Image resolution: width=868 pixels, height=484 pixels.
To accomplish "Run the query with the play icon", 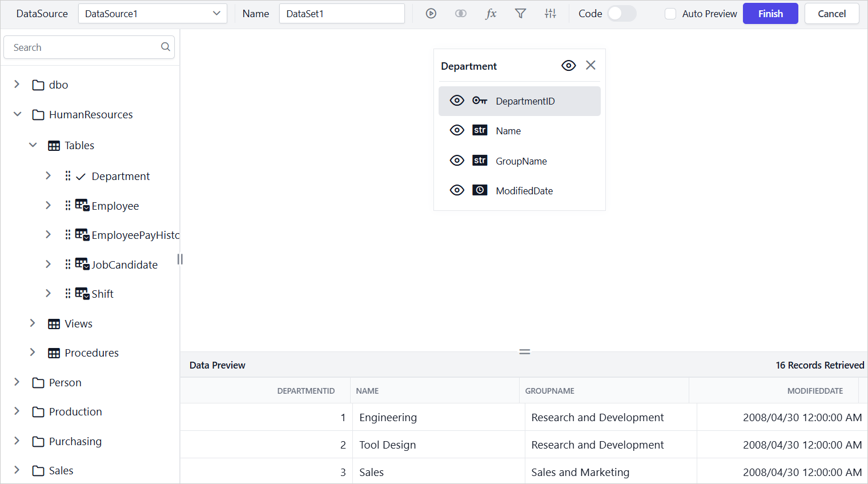I will (431, 13).
